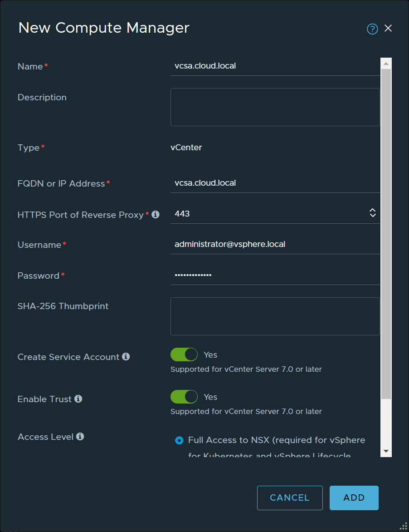Click the CANCEL button
Screen dimensions: 409x532
(x=290, y=498)
